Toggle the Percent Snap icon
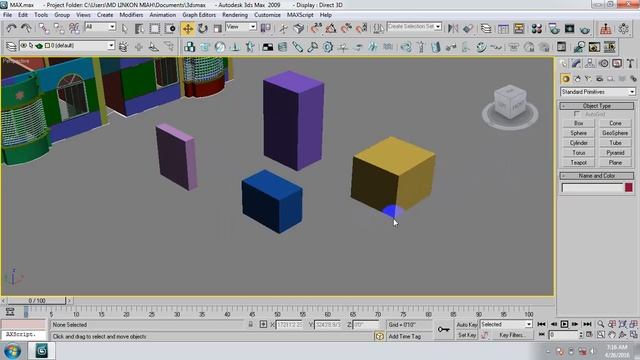640x360 pixels. coord(346,28)
